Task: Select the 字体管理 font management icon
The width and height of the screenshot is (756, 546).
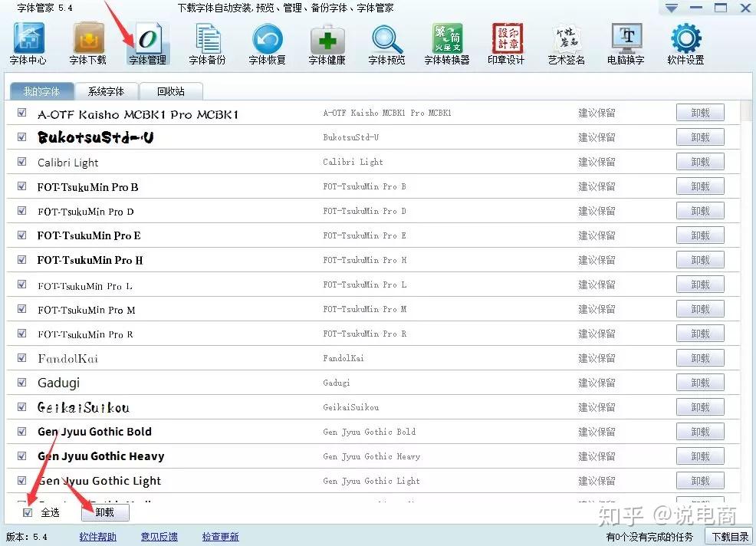Action: coord(148,44)
